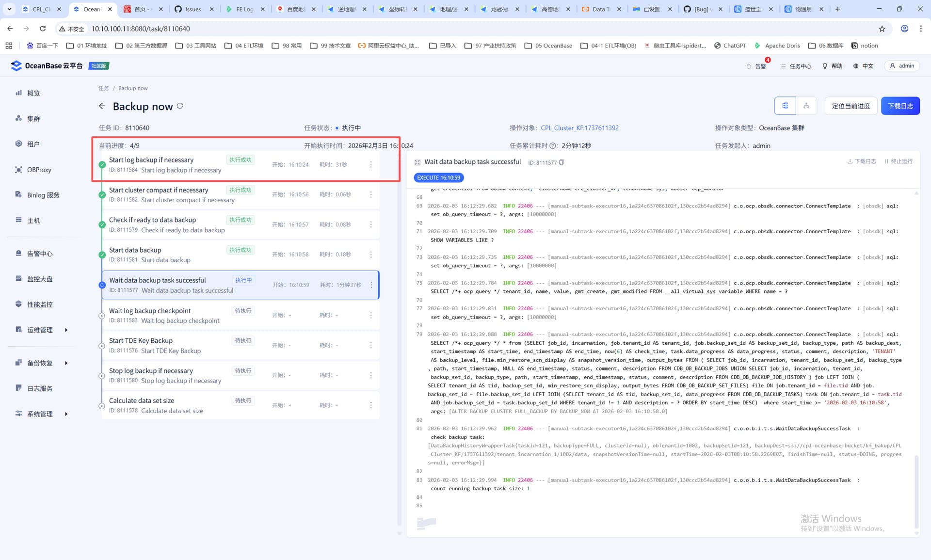Open the 告警 bell notifications
Screen dimensions: 931x560
click(756, 66)
